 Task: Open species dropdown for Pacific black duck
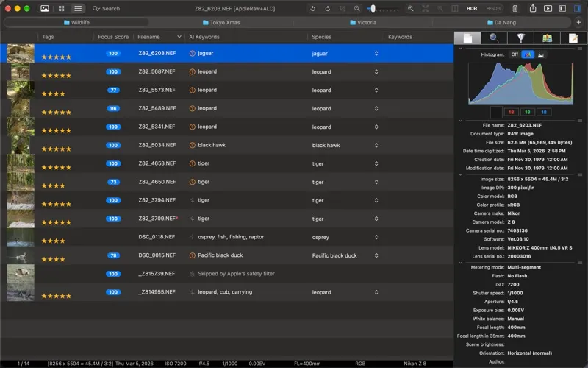376,255
